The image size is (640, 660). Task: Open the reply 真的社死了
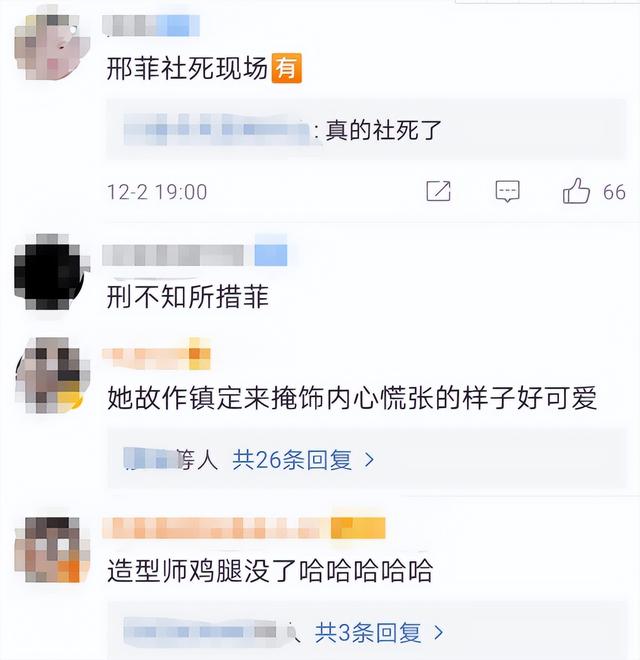384,130
